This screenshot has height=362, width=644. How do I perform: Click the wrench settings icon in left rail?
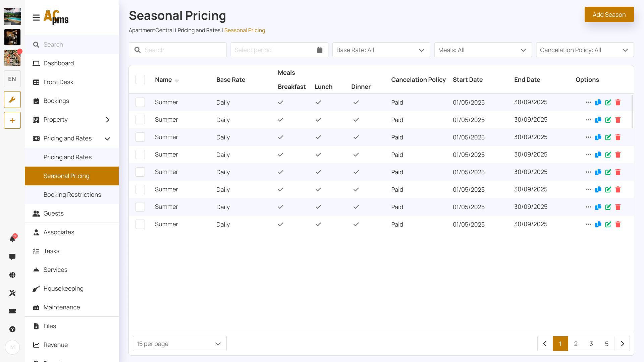pos(12,100)
